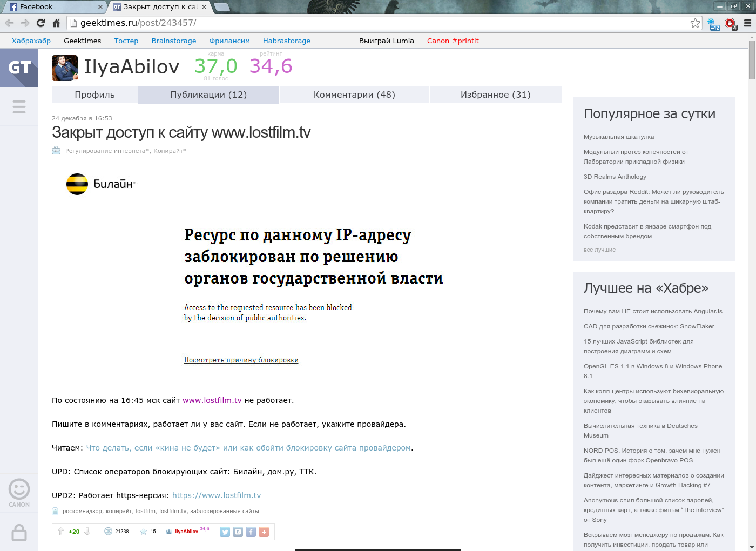The height and width of the screenshot is (551, 756).
Task: Bookmark this page with the star icon
Action: point(695,23)
